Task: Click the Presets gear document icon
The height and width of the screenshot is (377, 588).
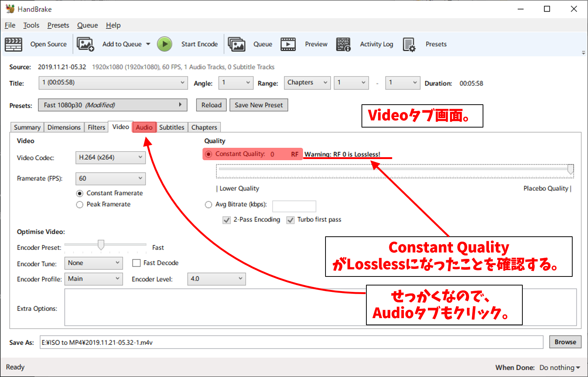Action: pos(409,44)
